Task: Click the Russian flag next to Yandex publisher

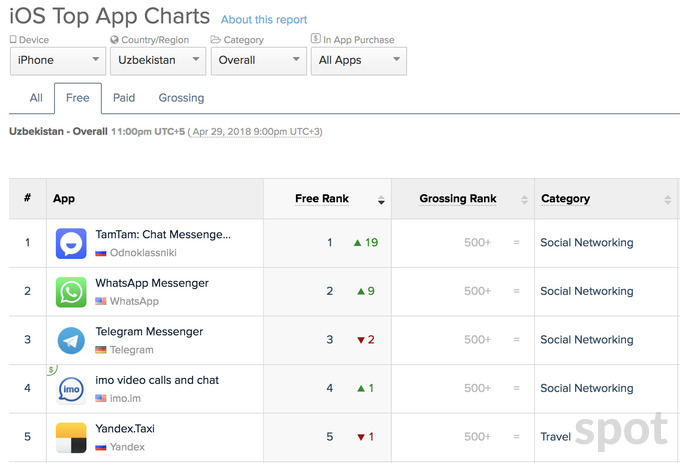Action: 101,447
